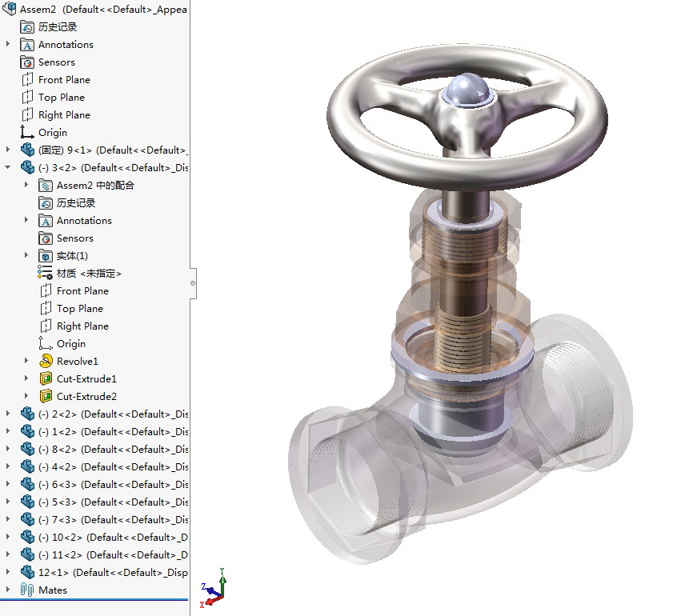
Task: Click the Cut-Extrude1 feature icon
Action: click(x=46, y=379)
